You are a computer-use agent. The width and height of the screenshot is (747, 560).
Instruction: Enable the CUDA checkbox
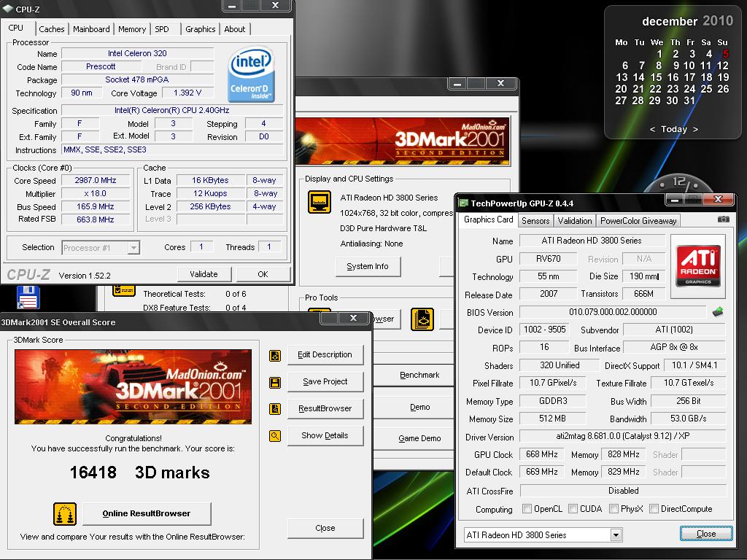[x=573, y=508]
